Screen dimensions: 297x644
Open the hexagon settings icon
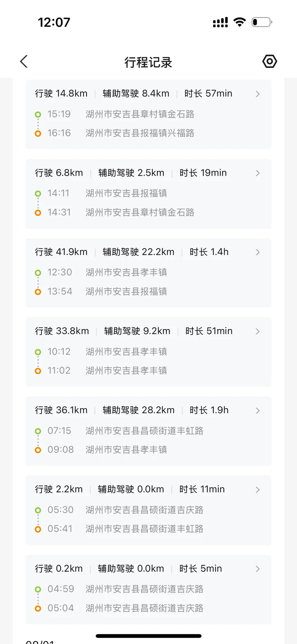269,61
